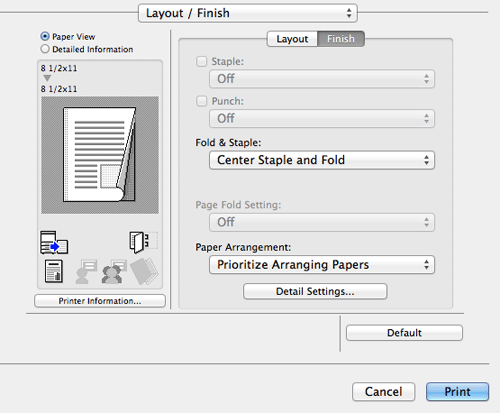The width and height of the screenshot is (500, 413).
Task: Select the Paper View radio button
Action: point(45,36)
